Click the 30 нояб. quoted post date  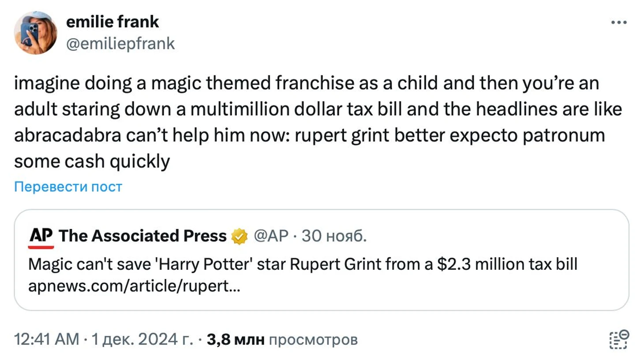[x=334, y=236]
